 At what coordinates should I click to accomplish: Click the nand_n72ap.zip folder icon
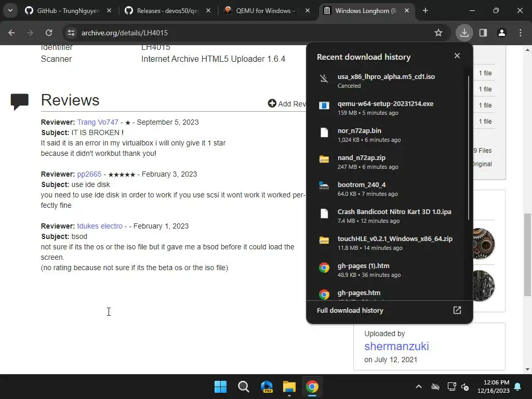pos(324,159)
